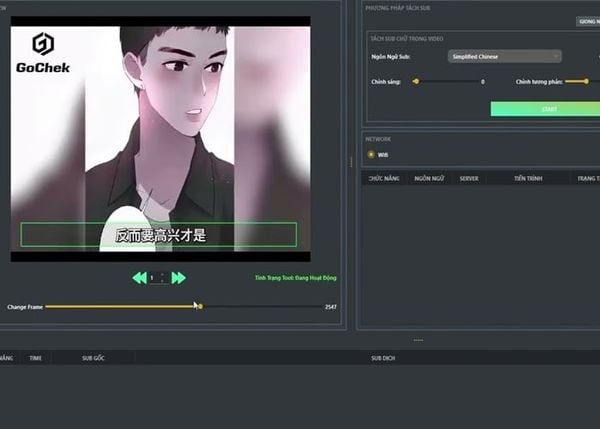Click the TIME column header in subtitle table

(36, 358)
